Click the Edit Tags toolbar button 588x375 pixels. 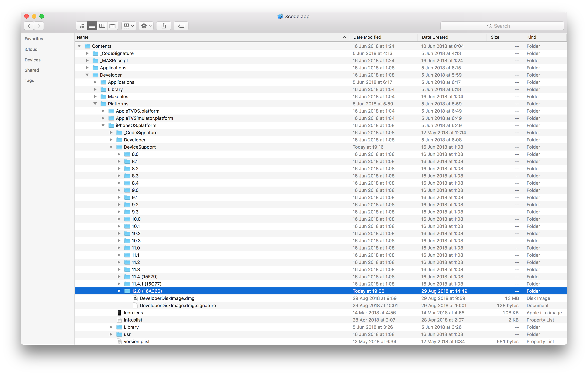181,26
